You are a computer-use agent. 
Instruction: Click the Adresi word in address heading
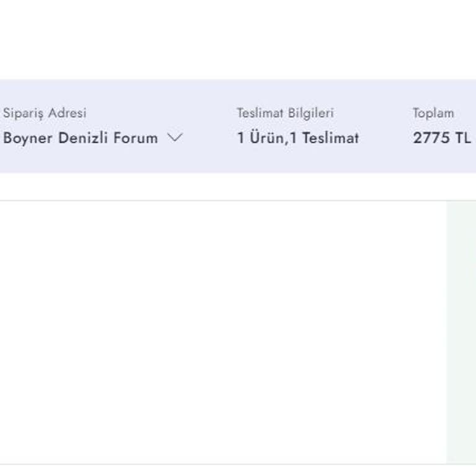pos(67,113)
